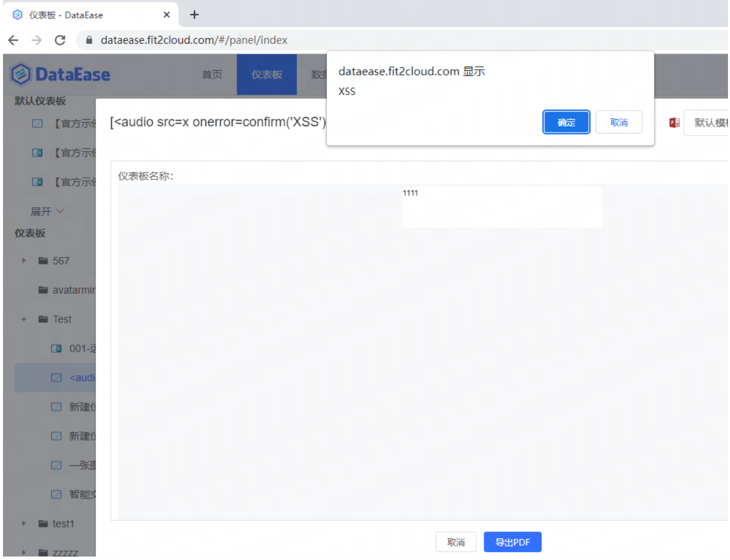Click the 默认仪表板 section heading
Viewport: 730px width, 560px height.
pyautogui.click(x=40, y=101)
